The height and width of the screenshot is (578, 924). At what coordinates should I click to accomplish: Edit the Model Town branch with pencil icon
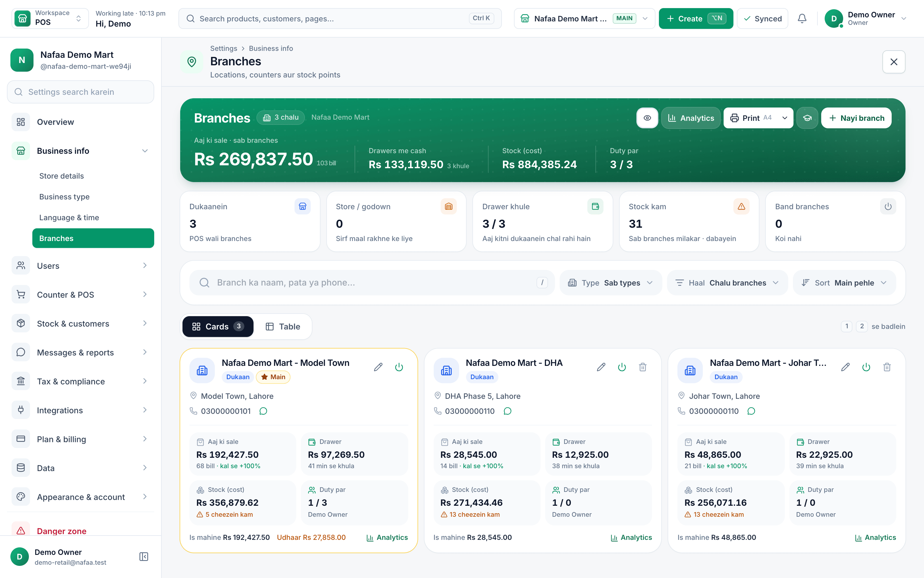(378, 367)
